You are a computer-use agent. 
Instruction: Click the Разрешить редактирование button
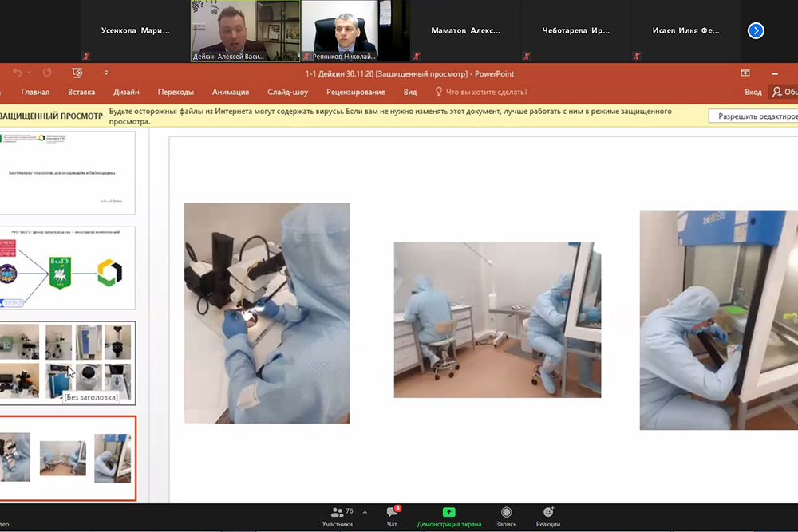tap(754, 116)
